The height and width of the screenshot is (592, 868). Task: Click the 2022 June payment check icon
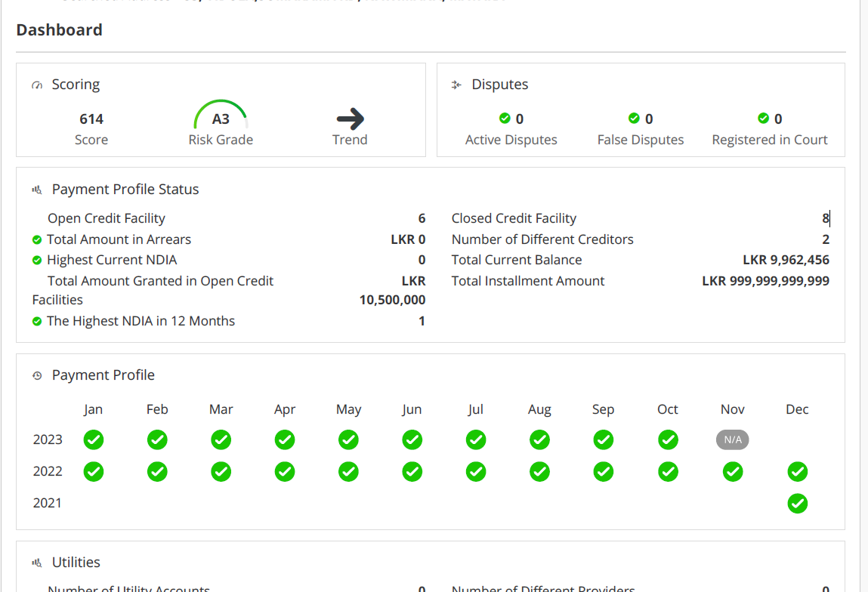click(412, 472)
